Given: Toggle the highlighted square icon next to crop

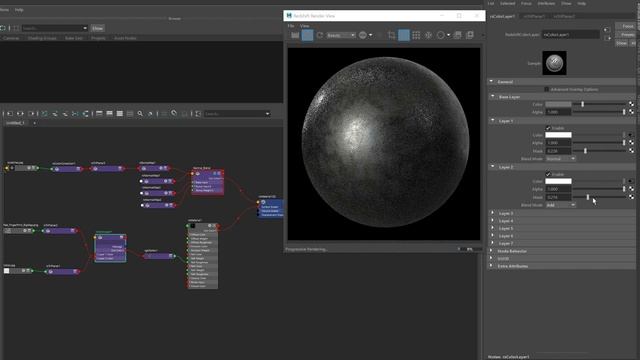Looking at the screenshot, I should tap(404, 36).
